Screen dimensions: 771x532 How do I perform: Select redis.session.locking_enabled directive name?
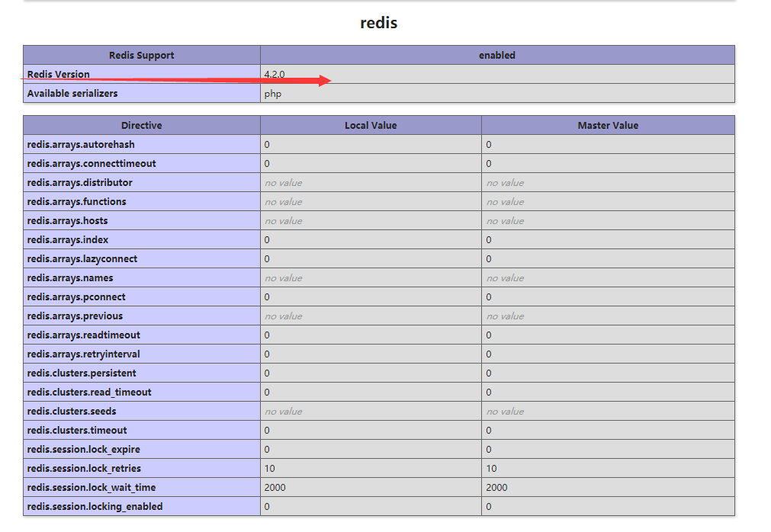click(x=95, y=506)
